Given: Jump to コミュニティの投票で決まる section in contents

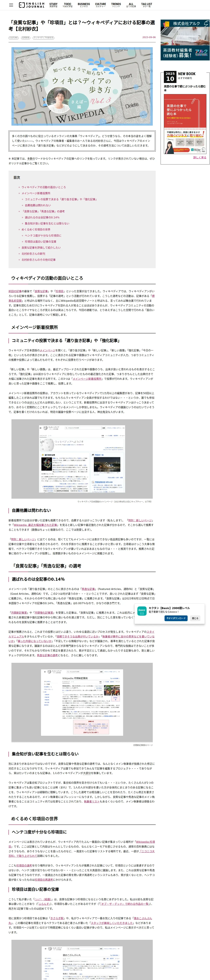Looking at the screenshot, I should pyautogui.click(x=61, y=199).
